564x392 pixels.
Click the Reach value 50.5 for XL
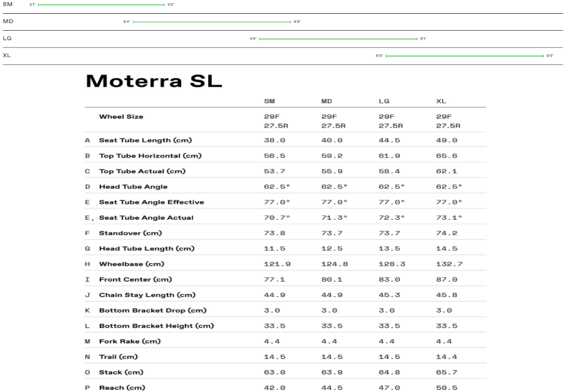pos(446,388)
